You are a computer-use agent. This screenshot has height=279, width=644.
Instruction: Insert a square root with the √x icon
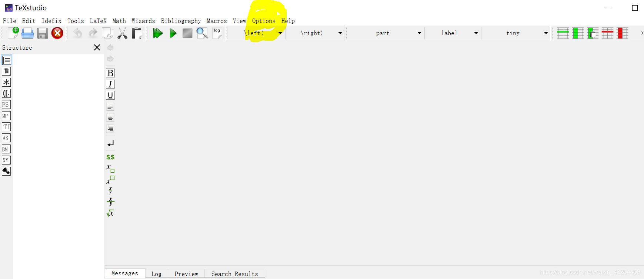coord(110,213)
